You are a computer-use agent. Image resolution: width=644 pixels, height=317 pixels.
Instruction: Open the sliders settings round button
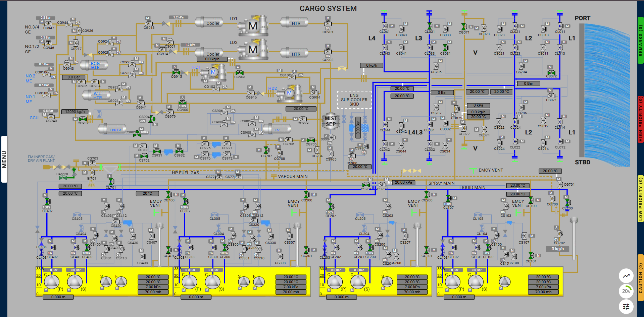(x=626, y=306)
